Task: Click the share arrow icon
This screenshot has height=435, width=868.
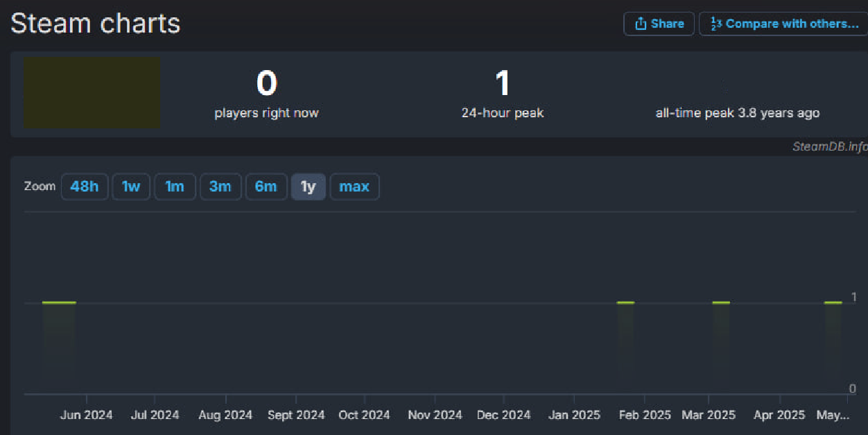Action: tap(640, 24)
